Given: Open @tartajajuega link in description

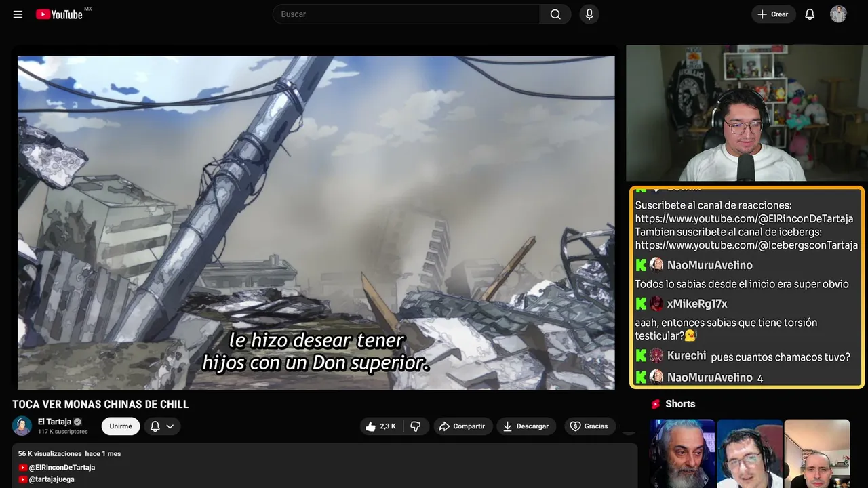Looking at the screenshot, I should [52, 479].
